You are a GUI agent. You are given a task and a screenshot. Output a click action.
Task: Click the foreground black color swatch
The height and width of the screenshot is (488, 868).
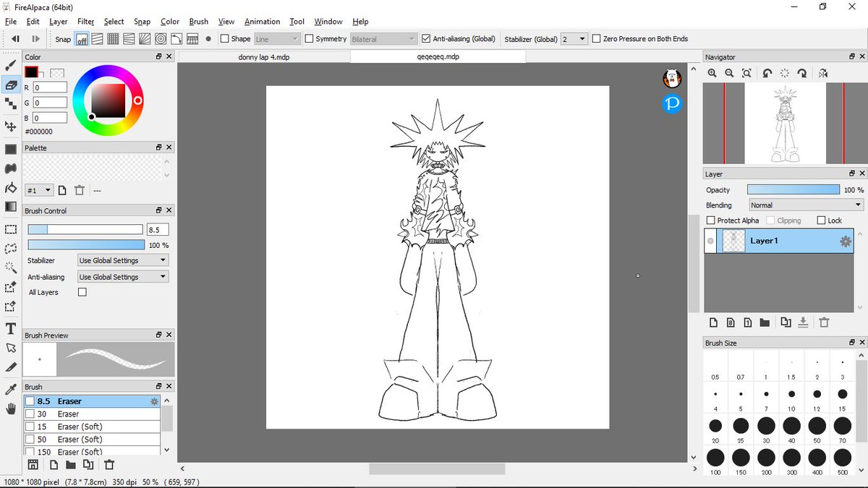pyautogui.click(x=31, y=72)
